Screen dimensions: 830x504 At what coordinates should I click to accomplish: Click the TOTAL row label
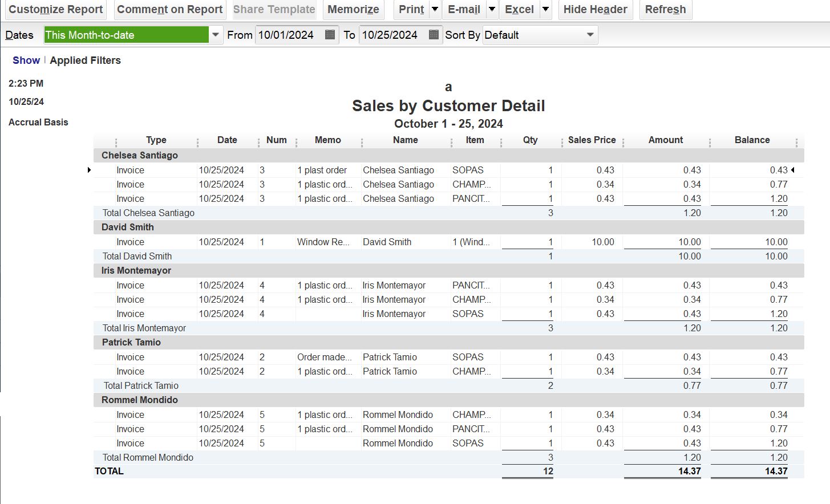tap(109, 472)
